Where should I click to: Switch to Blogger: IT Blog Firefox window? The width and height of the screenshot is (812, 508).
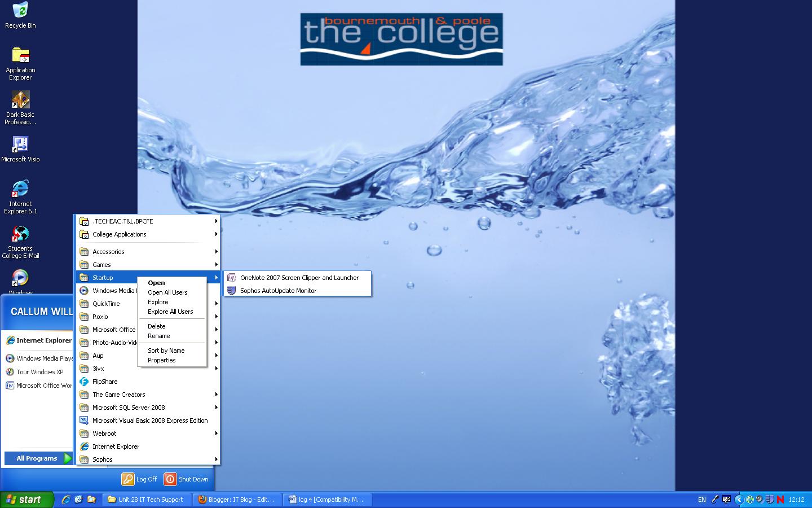(236, 500)
